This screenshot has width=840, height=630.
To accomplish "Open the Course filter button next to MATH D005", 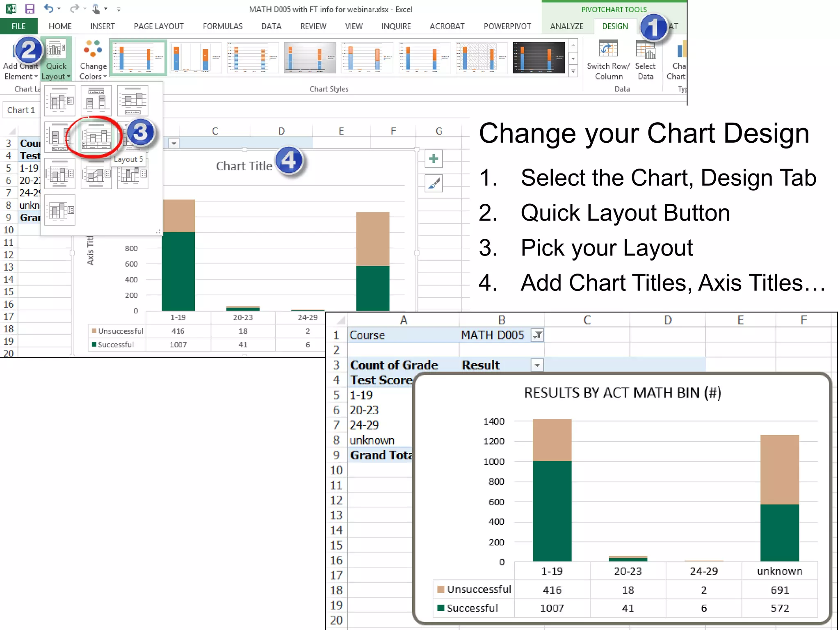I will 537,336.
